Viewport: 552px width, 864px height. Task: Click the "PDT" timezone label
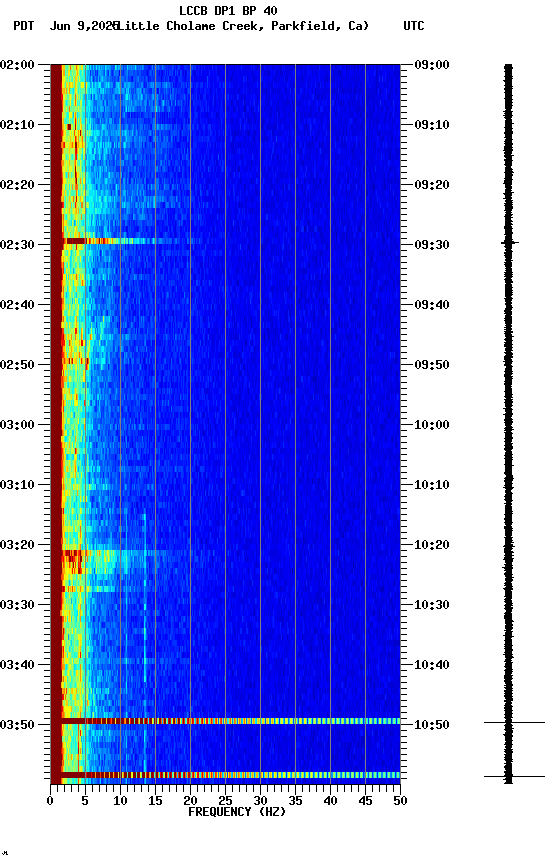click(24, 26)
